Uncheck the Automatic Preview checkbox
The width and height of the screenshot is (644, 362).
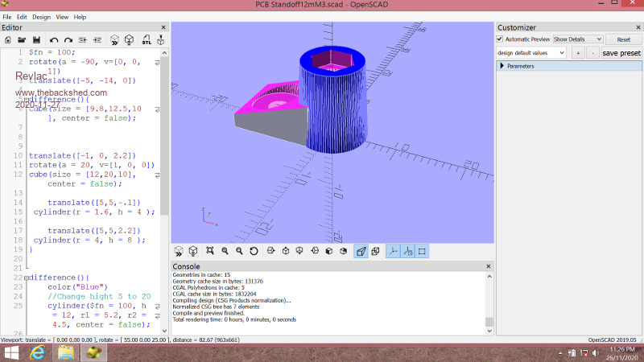[x=500, y=39]
